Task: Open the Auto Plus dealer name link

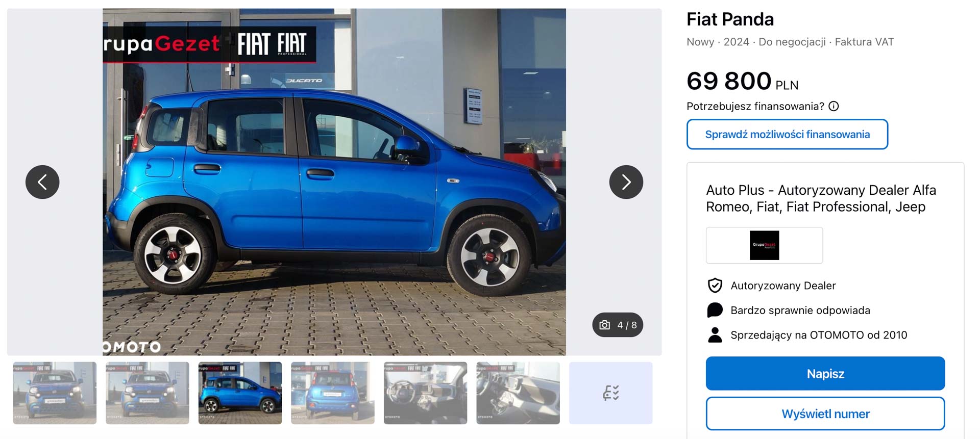Action: [821, 198]
